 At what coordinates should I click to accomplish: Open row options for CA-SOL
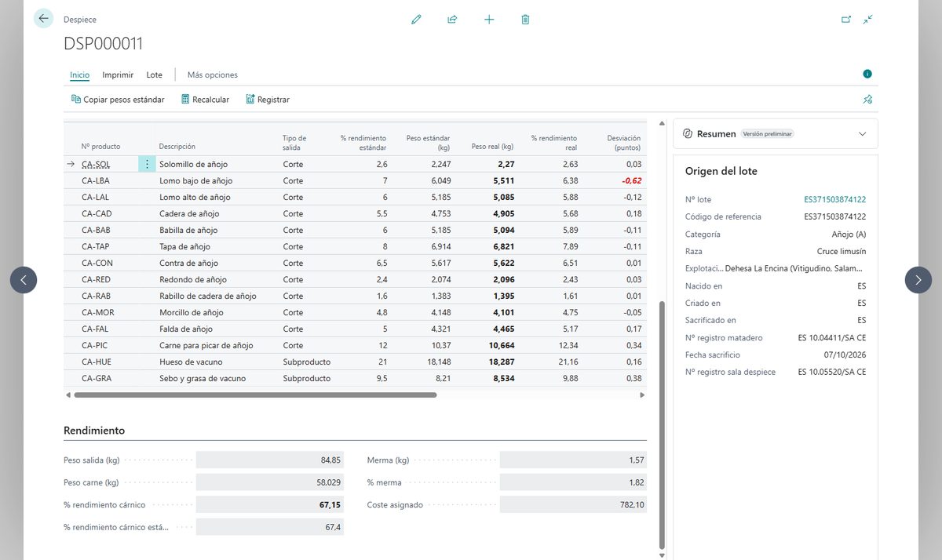pyautogui.click(x=147, y=164)
